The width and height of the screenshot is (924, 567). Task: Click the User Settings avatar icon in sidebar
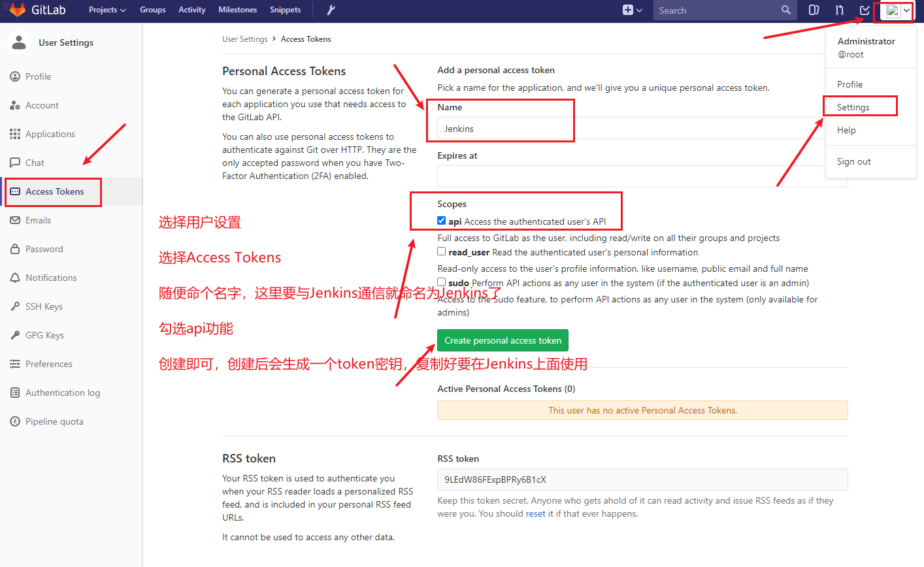pyautogui.click(x=19, y=42)
